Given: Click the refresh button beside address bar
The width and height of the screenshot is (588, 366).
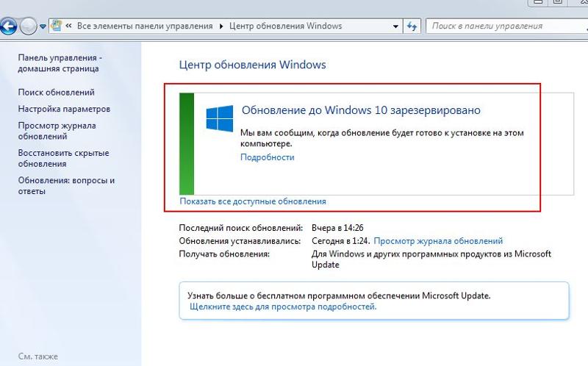Looking at the screenshot, I should coord(412,26).
